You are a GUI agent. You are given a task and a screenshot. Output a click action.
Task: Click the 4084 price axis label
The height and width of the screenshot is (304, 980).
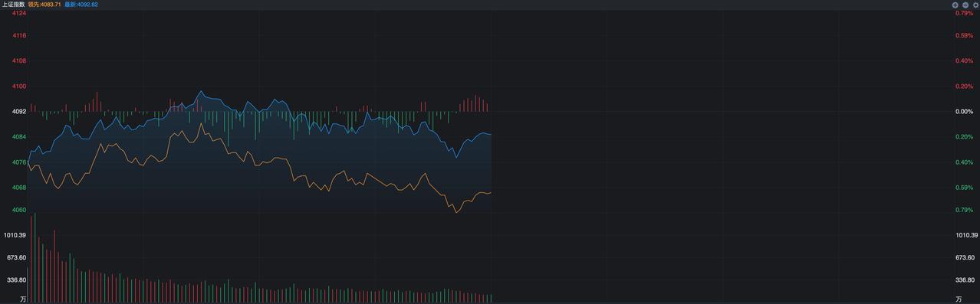[19, 137]
